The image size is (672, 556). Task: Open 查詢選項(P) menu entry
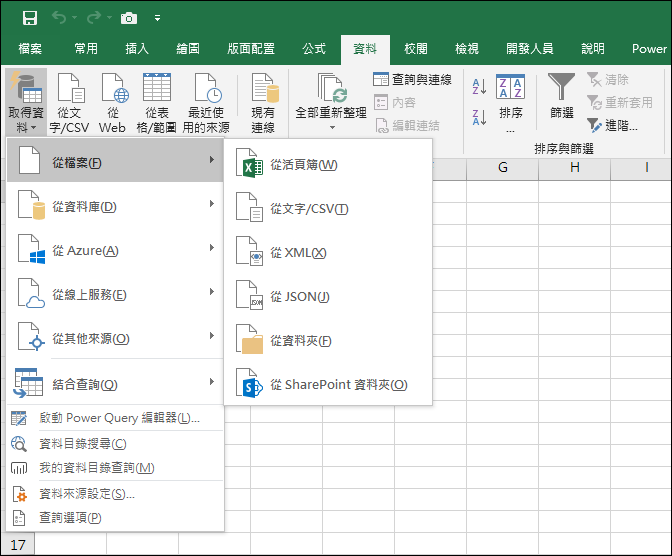tap(115, 518)
